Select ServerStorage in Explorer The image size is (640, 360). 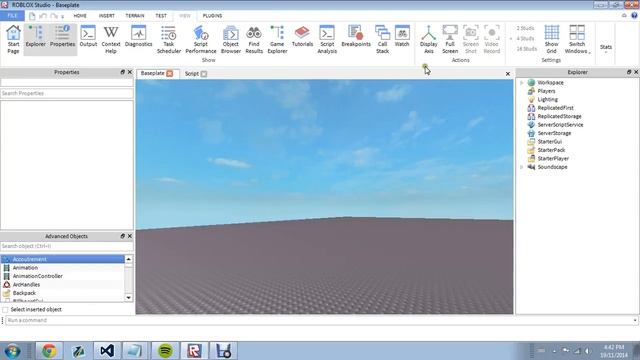tap(554, 133)
